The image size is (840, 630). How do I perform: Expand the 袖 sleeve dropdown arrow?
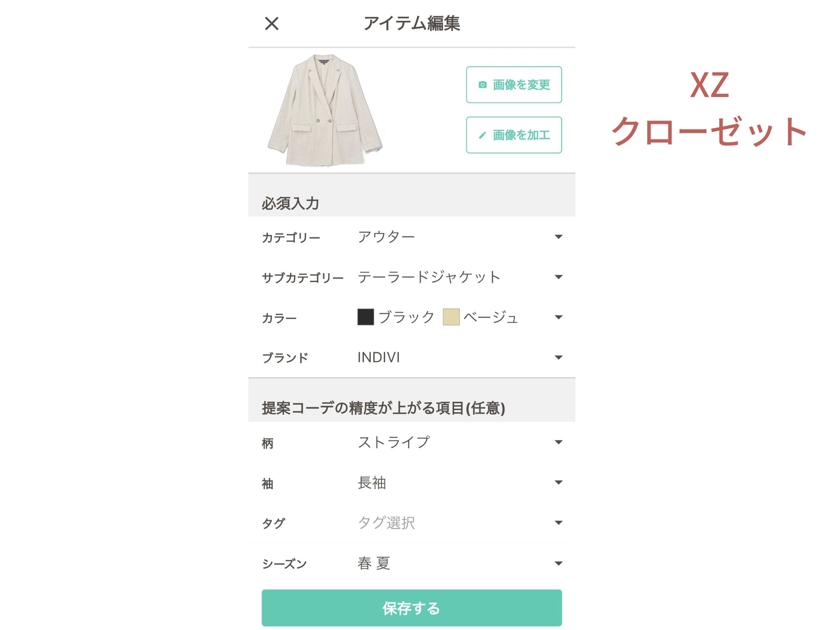tap(559, 482)
